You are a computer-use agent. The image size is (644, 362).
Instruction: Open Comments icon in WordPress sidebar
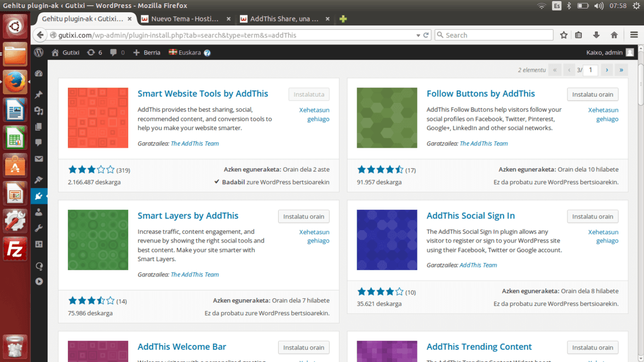(39, 142)
